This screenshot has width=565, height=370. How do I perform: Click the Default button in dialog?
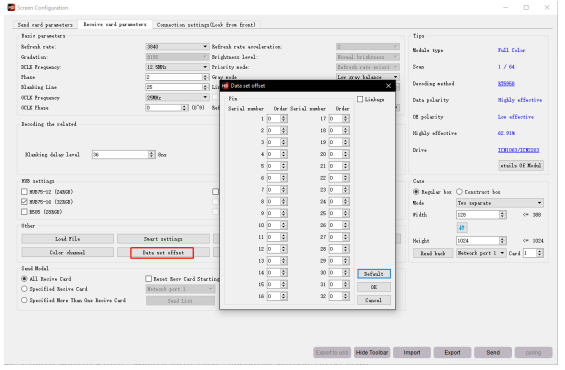click(374, 274)
